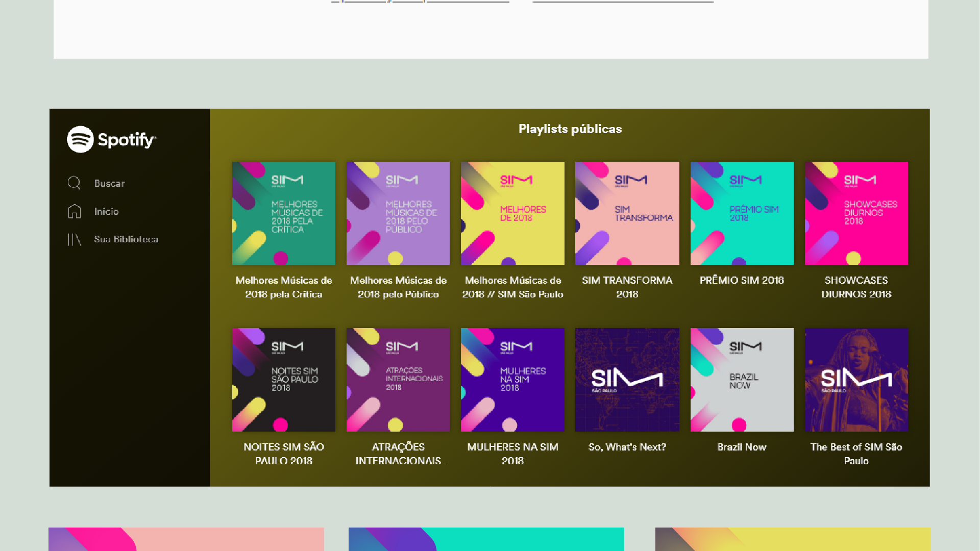Open the Buscar menu item label
This screenshot has height=551, width=980.
click(x=109, y=183)
